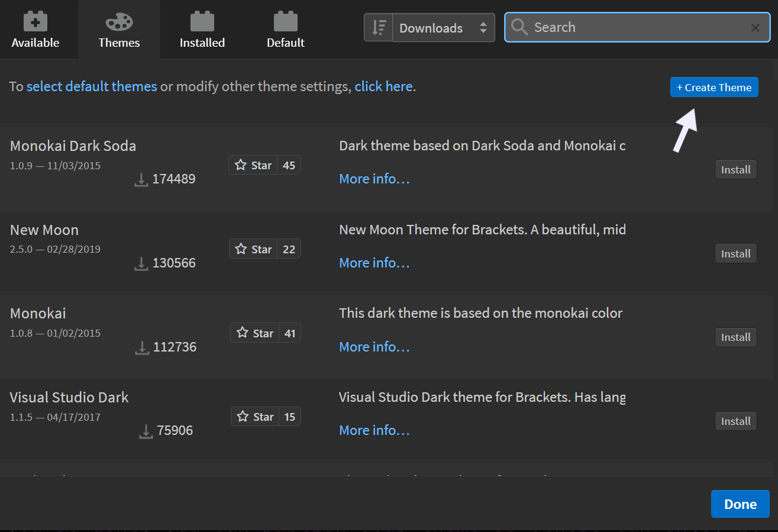The width and height of the screenshot is (778, 532).
Task: Click the New Moon Theme description text
Action: click(x=482, y=230)
